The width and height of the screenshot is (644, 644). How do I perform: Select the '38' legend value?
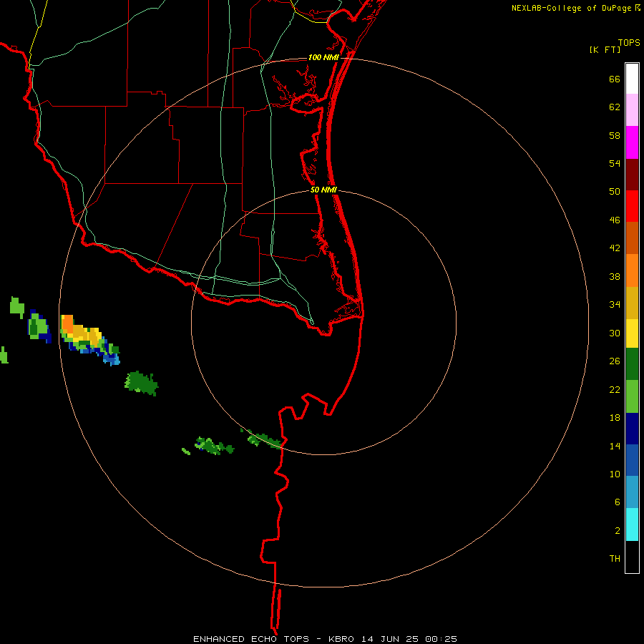[x=615, y=276]
